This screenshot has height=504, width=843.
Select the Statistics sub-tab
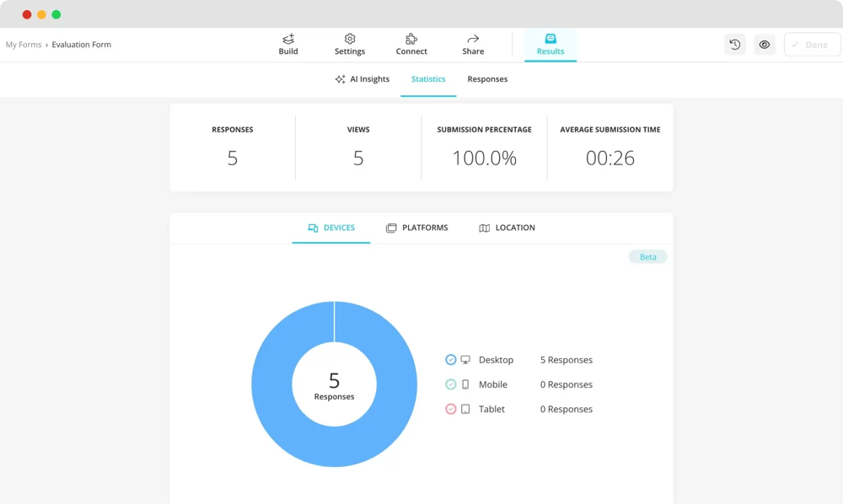428,79
